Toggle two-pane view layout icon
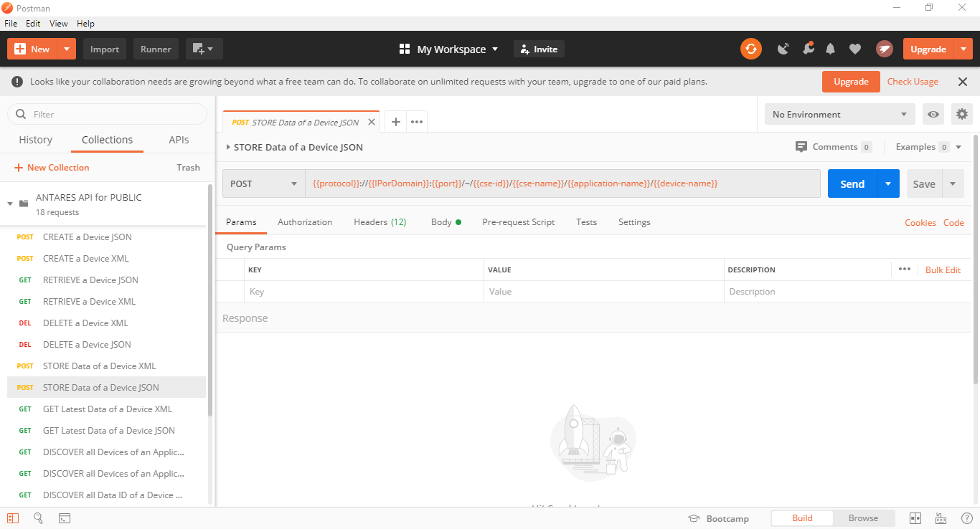980x529 pixels. coord(915,518)
